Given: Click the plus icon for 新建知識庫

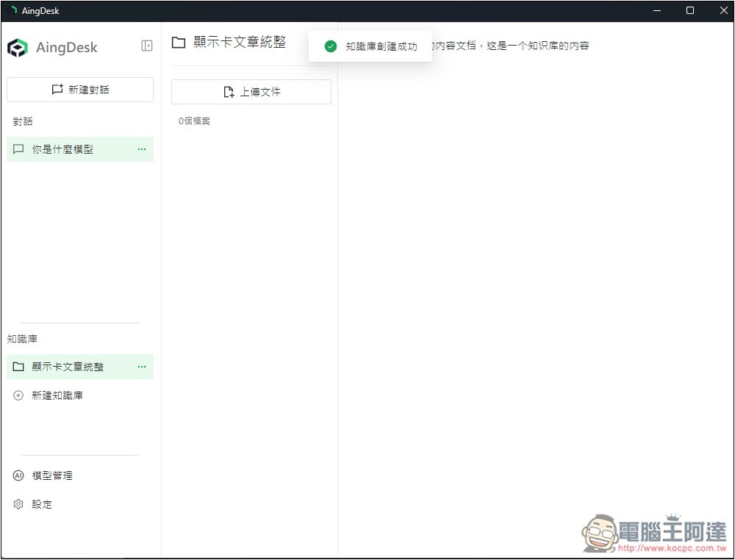Looking at the screenshot, I should [19, 395].
